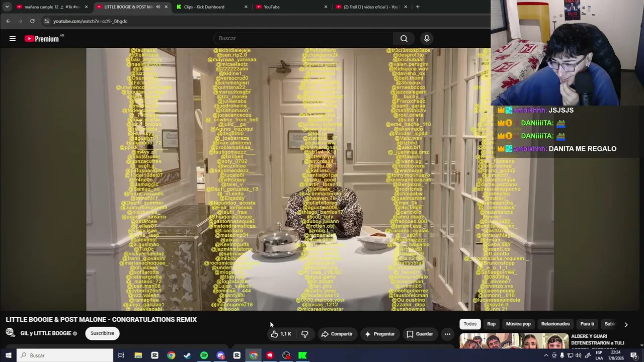The height and width of the screenshot is (362, 644).
Task: Dislike the video with the thumbs-down button
Action: click(x=305, y=334)
